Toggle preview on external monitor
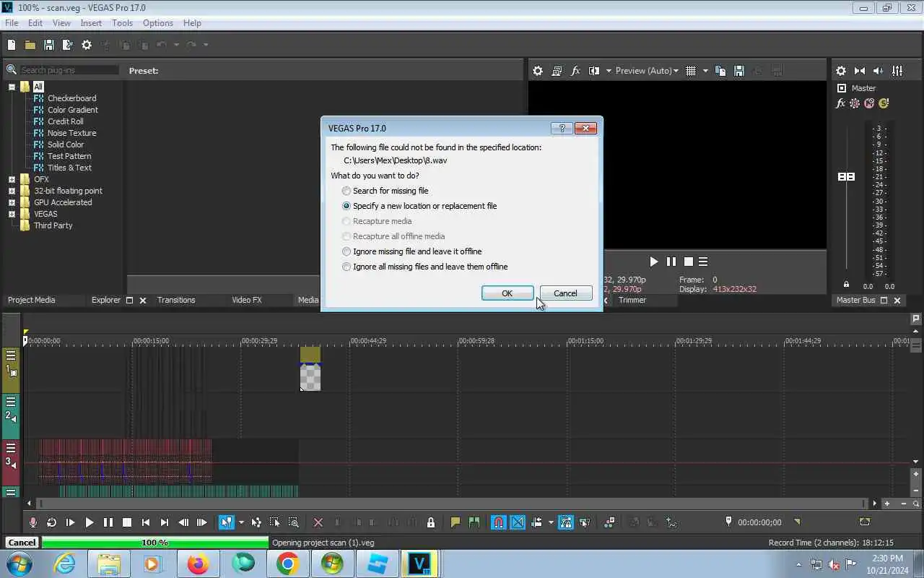The image size is (924, 578). tap(557, 71)
